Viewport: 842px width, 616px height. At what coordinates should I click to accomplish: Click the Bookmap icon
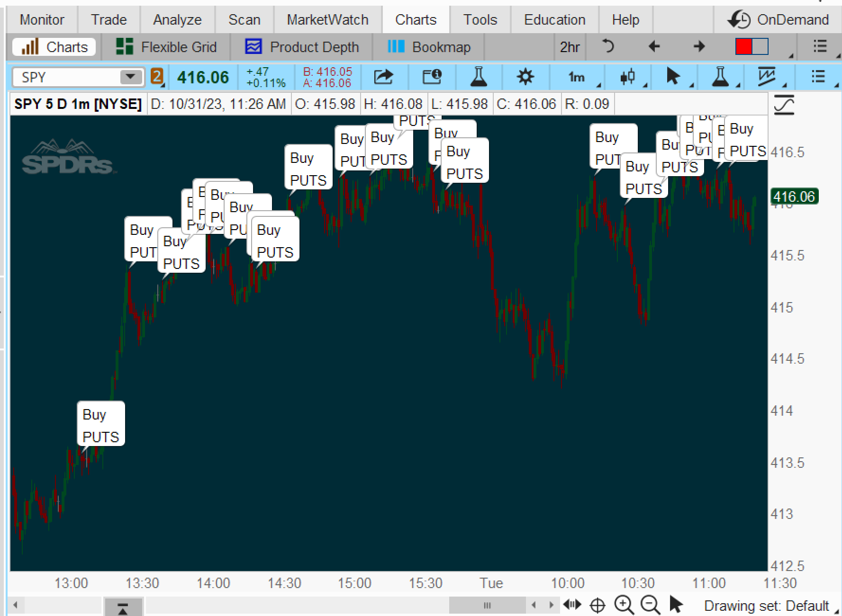396,46
